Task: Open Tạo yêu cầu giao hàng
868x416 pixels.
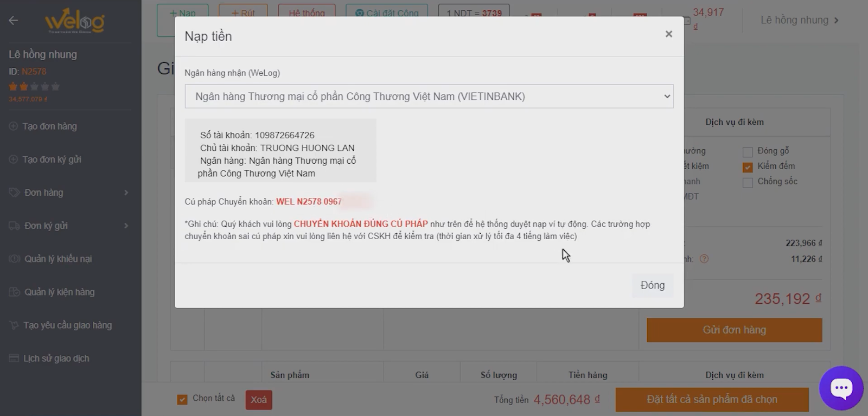Action: point(67,325)
